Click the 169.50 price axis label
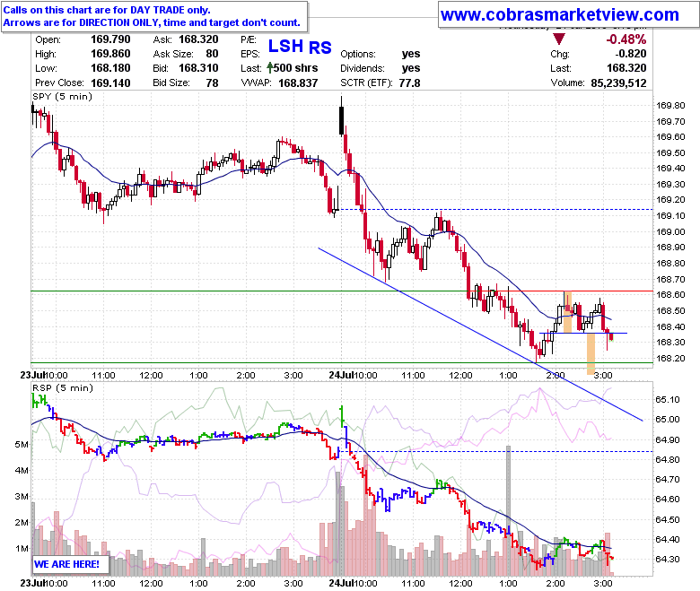 tap(670, 153)
